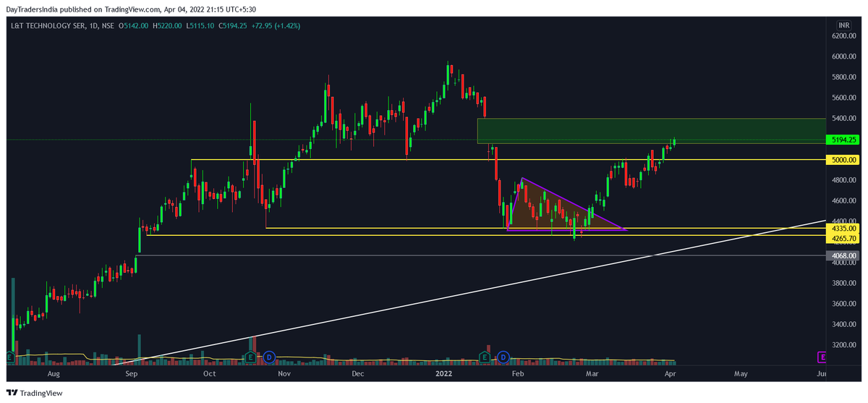Image resolution: width=868 pixels, height=403 pixels.
Task: Click the Oct label on time axis
Action: [x=209, y=374]
